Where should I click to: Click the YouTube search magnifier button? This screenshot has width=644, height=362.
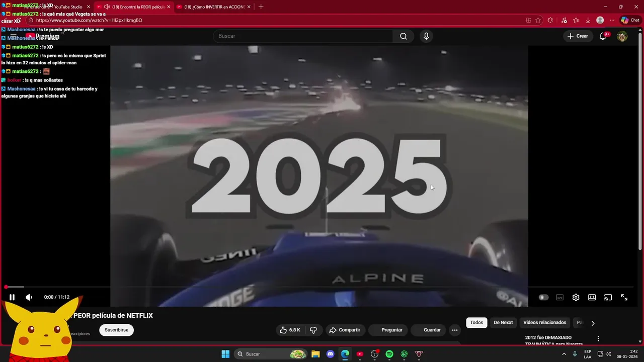(404, 36)
